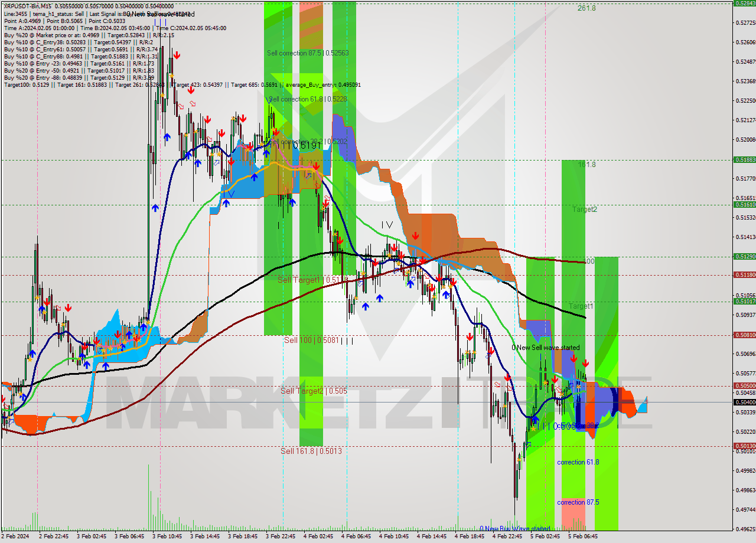Click 'Sell 161.8 | 0.5013' label
Viewport: 756px width, 543px height.
[x=311, y=451]
